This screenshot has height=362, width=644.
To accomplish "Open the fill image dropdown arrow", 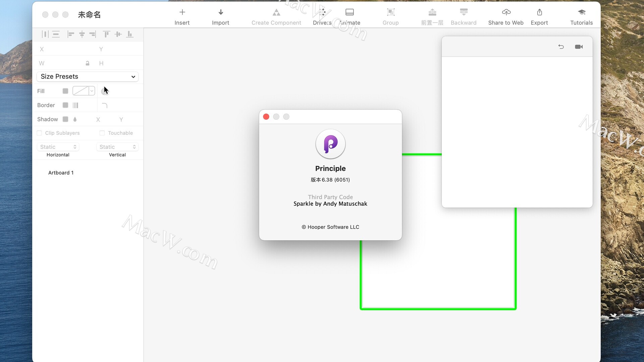I will (x=92, y=91).
